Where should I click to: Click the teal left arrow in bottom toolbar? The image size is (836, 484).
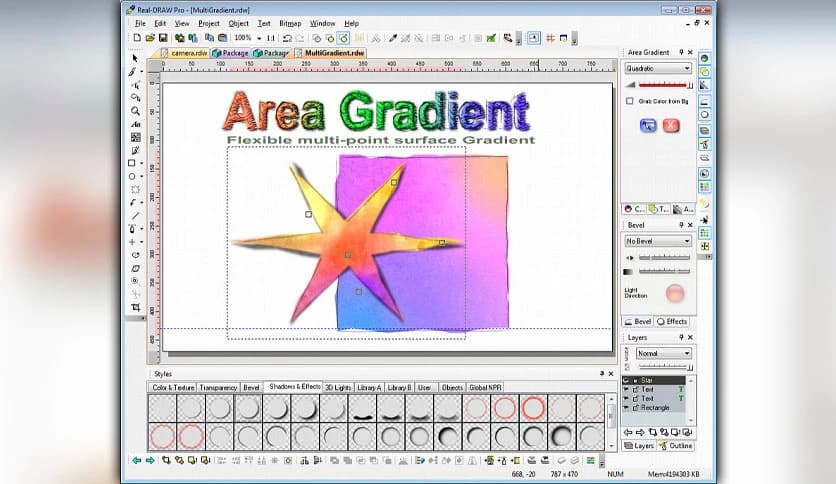tap(137, 460)
